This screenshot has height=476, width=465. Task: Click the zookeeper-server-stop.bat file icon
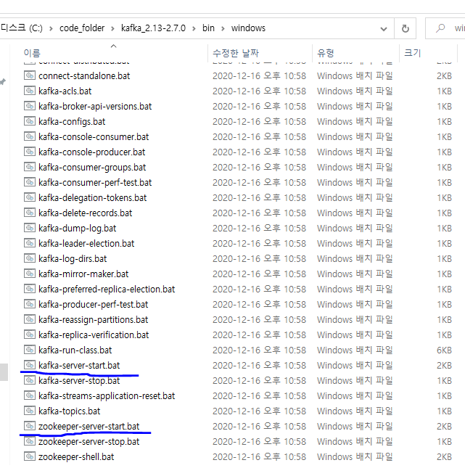(30, 441)
